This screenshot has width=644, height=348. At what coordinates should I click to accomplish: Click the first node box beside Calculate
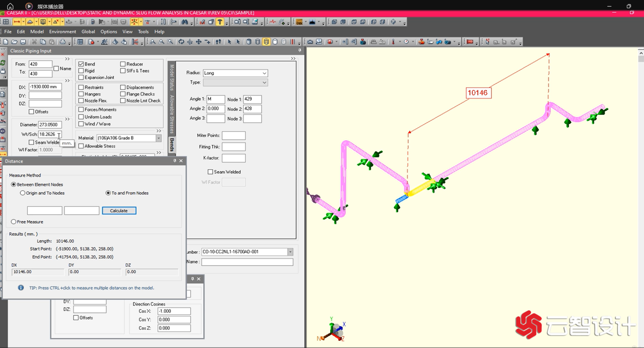coord(45,211)
